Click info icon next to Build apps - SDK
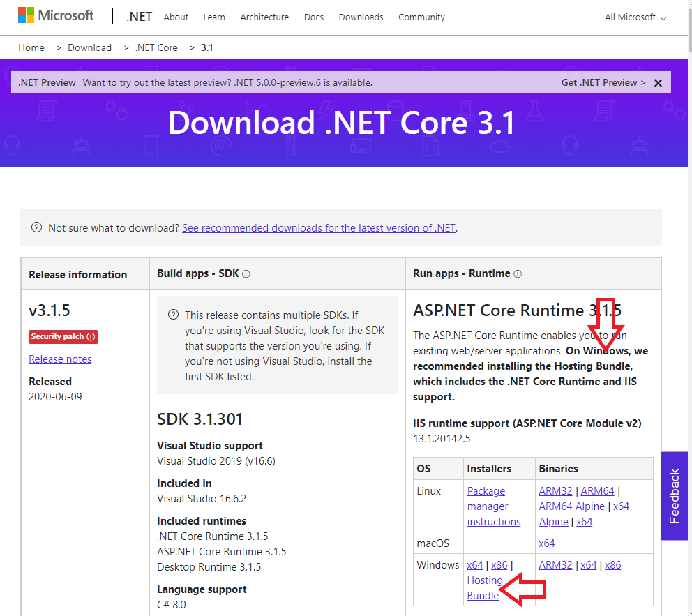692x616 pixels. pyautogui.click(x=246, y=274)
